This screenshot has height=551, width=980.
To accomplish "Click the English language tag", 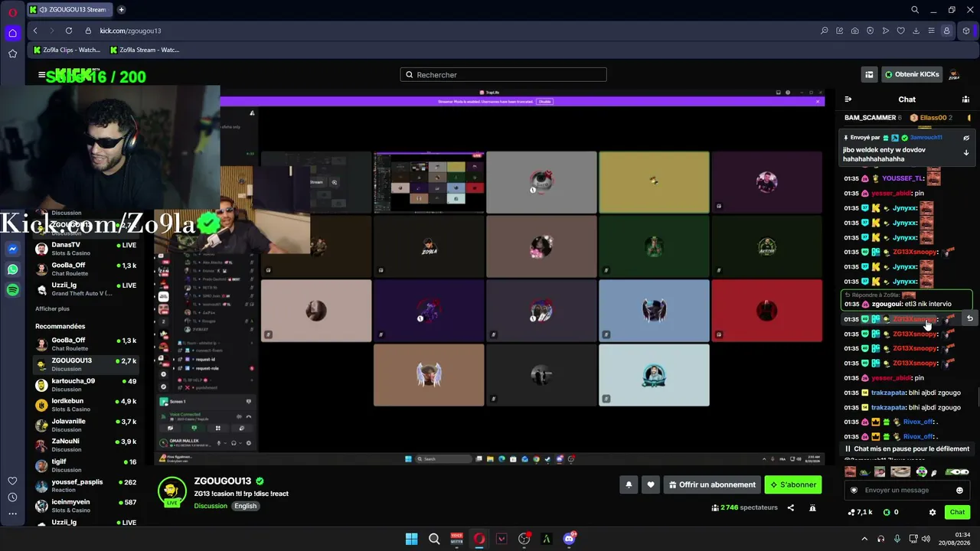I will pyautogui.click(x=245, y=506).
